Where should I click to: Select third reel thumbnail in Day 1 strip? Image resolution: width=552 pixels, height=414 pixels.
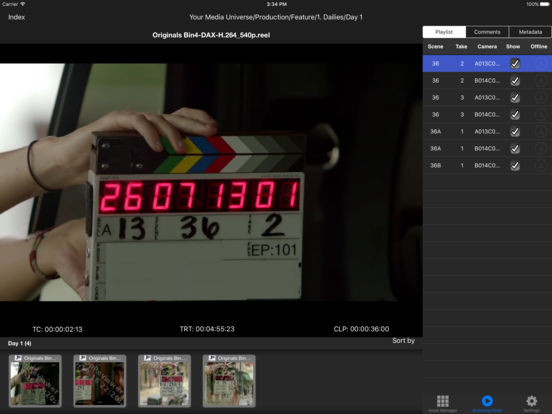pyautogui.click(x=164, y=381)
